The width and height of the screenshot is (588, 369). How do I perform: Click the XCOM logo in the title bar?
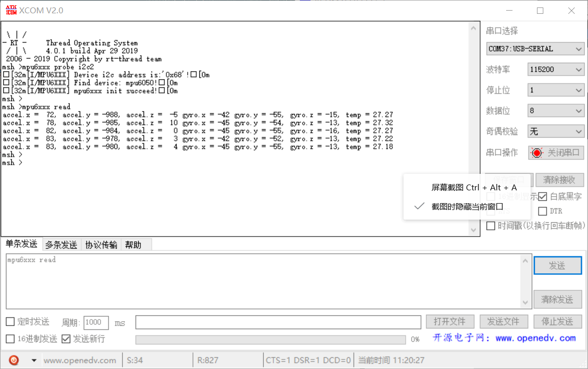point(11,9)
